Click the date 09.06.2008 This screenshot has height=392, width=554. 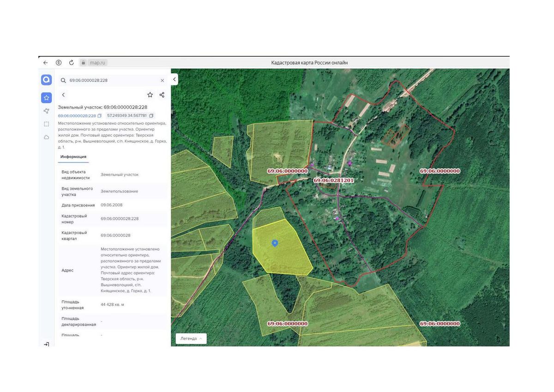(112, 205)
